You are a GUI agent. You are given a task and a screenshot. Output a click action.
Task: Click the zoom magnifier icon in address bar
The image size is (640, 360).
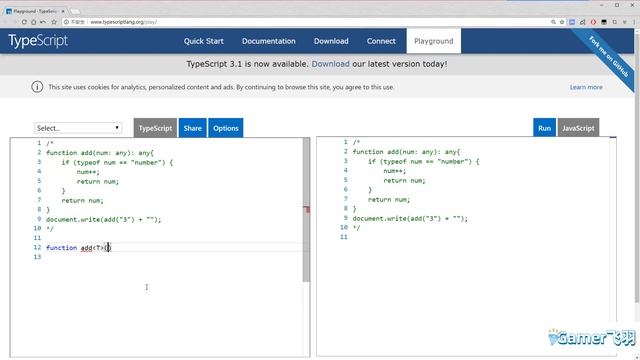tap(553, 22)
